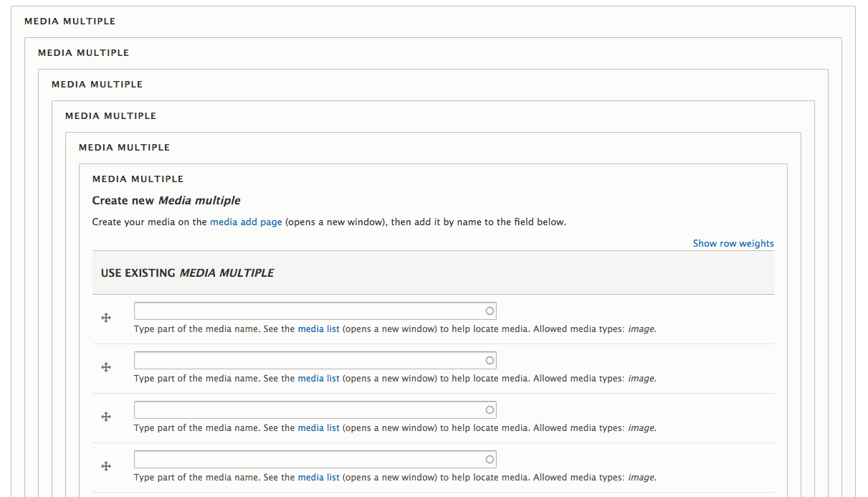The image size is (868, 497).
Task: Grab the drag handle on the second media row
Action: click(x=106, y=367)
